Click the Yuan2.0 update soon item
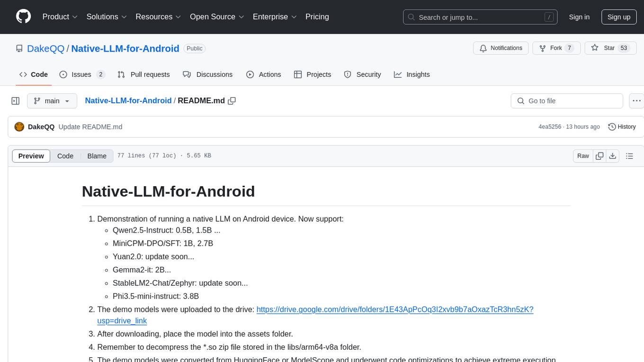Screen dimensions: 644x362 (x=153, y=256)
